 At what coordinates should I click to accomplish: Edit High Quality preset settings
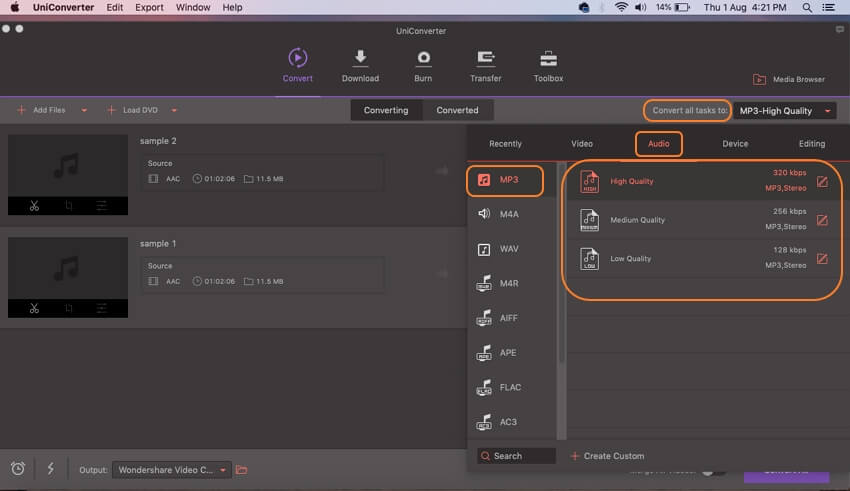(822, 182)
